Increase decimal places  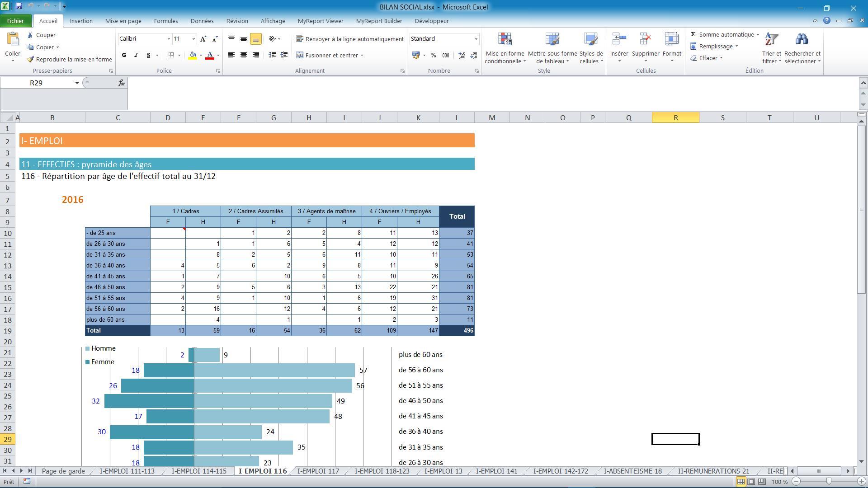coord(462,55)
